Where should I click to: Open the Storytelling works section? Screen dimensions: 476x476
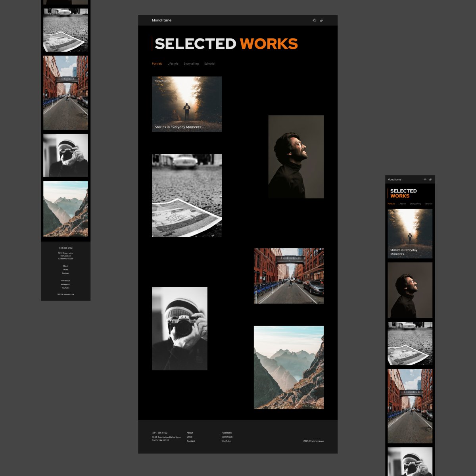pyautogui.click(x=191, y=63)
